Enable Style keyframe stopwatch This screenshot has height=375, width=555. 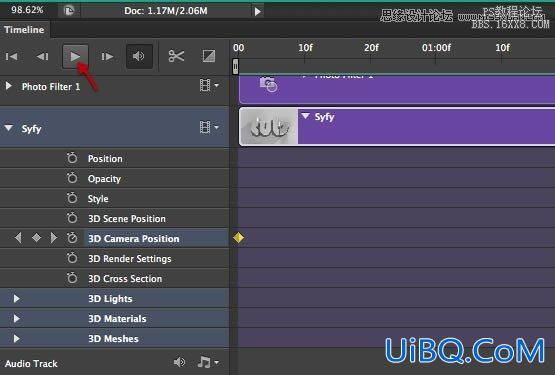(72, 198)
